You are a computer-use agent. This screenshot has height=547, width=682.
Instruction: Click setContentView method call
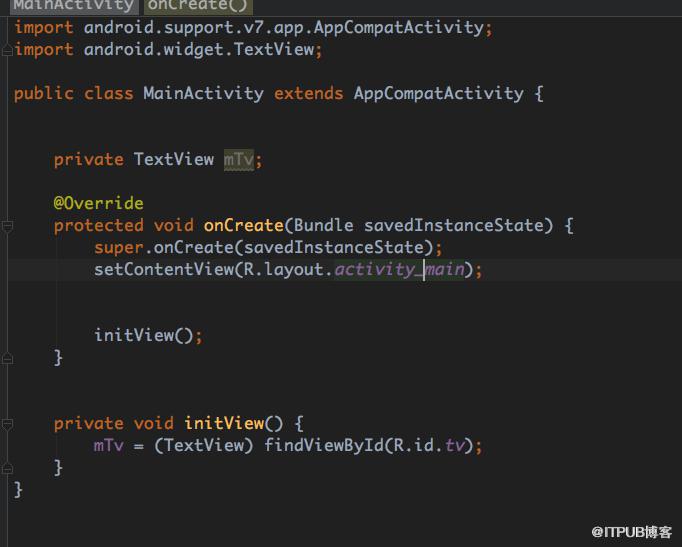[164, 269]
